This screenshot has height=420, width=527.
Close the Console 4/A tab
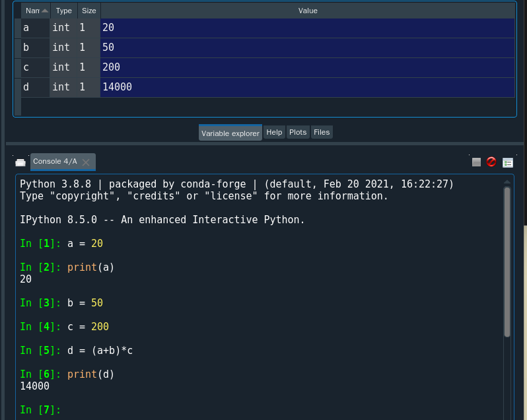pyautogui.click(x=86, y=162)
